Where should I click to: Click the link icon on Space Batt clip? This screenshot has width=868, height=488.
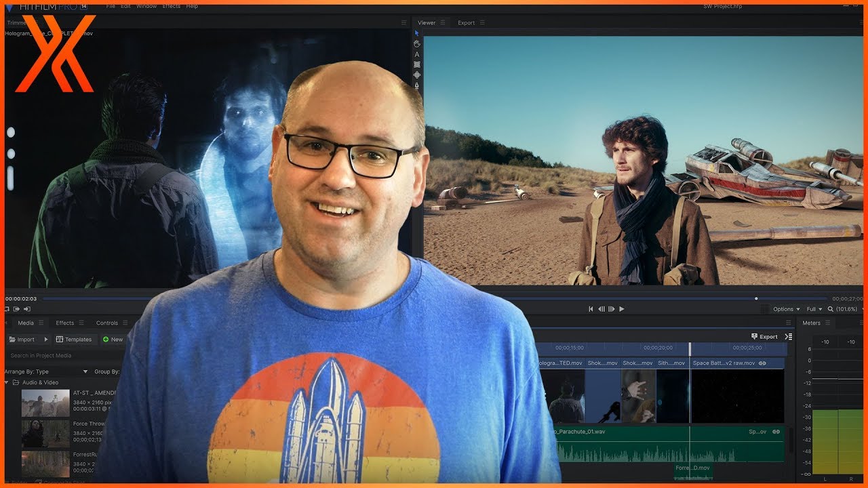tap(762, 363)
